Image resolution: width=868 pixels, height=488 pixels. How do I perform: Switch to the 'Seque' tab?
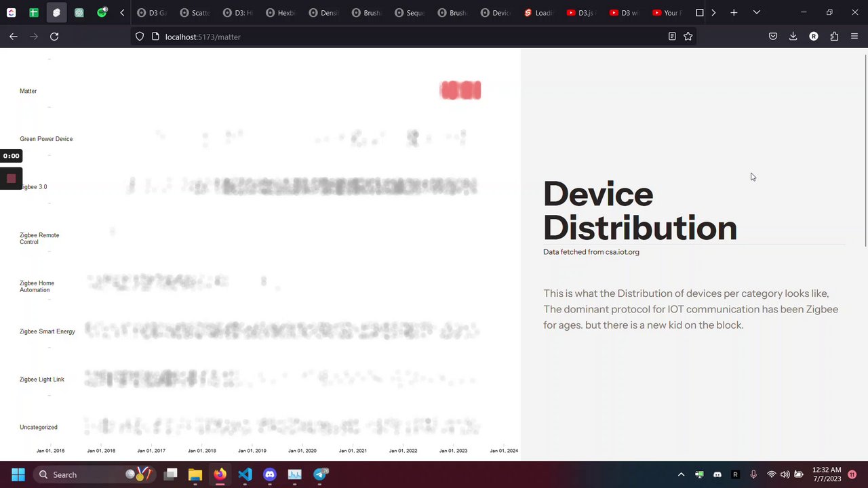410,13
